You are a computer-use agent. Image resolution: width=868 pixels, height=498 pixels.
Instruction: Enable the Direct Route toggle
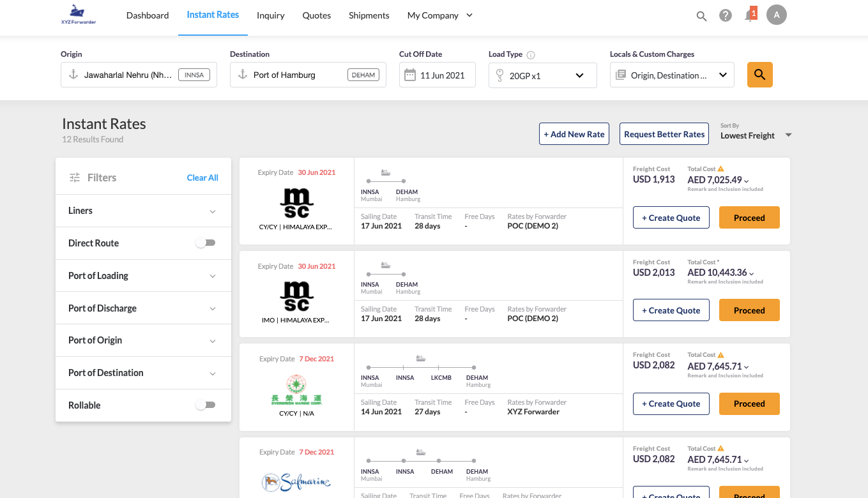click(205, 243)
